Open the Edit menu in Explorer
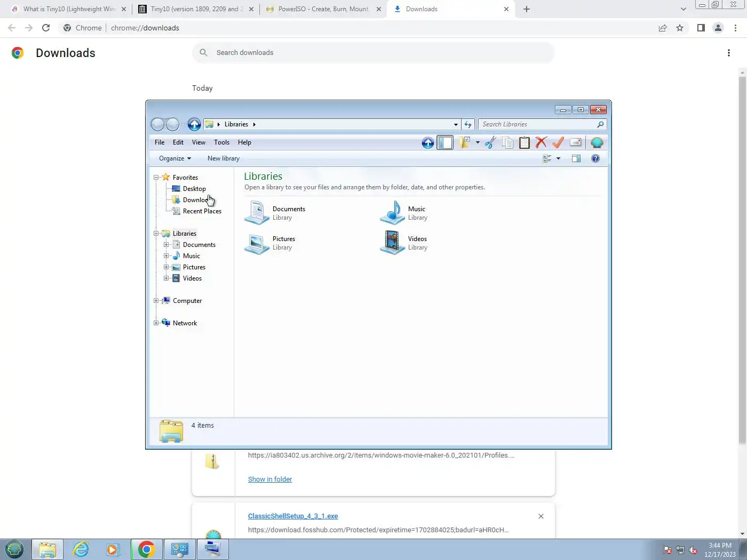Image resolution: width=747 pixels, height=560 pixels. pyautogui.click(x=178, y=142)
